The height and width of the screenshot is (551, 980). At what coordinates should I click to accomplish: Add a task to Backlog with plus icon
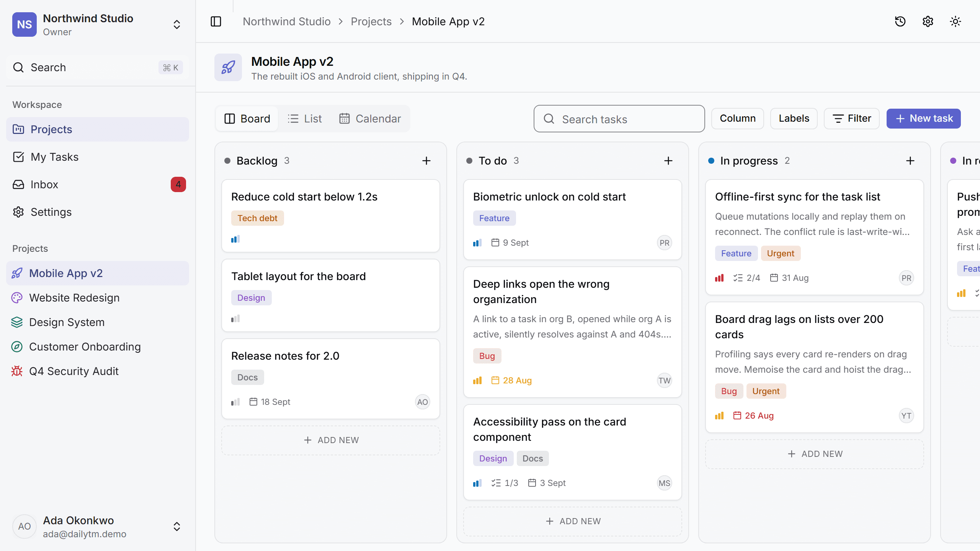426,161
